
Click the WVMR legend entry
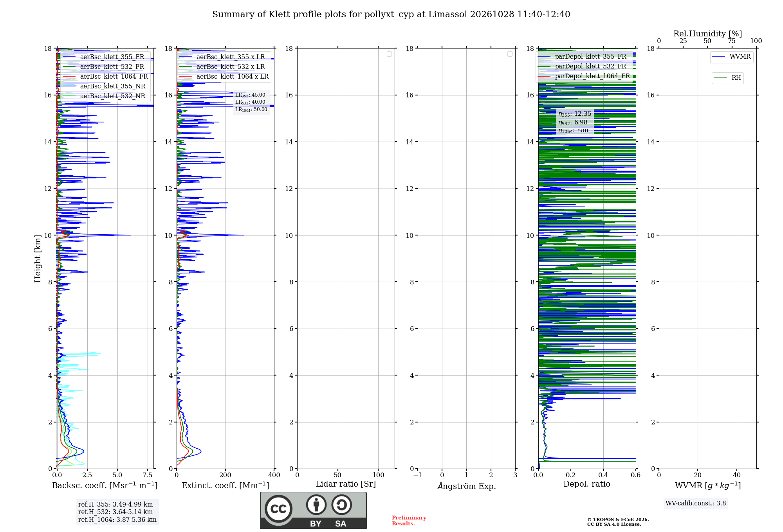pyautogui.click(x=731, y=57)
